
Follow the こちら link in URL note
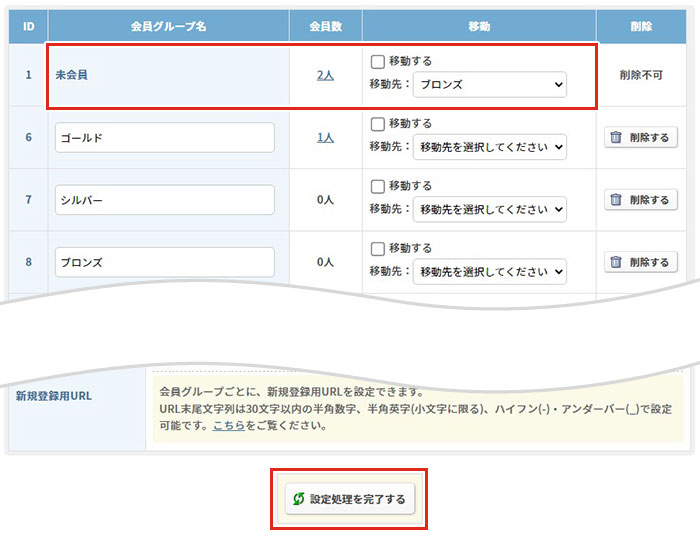[229, 425]
